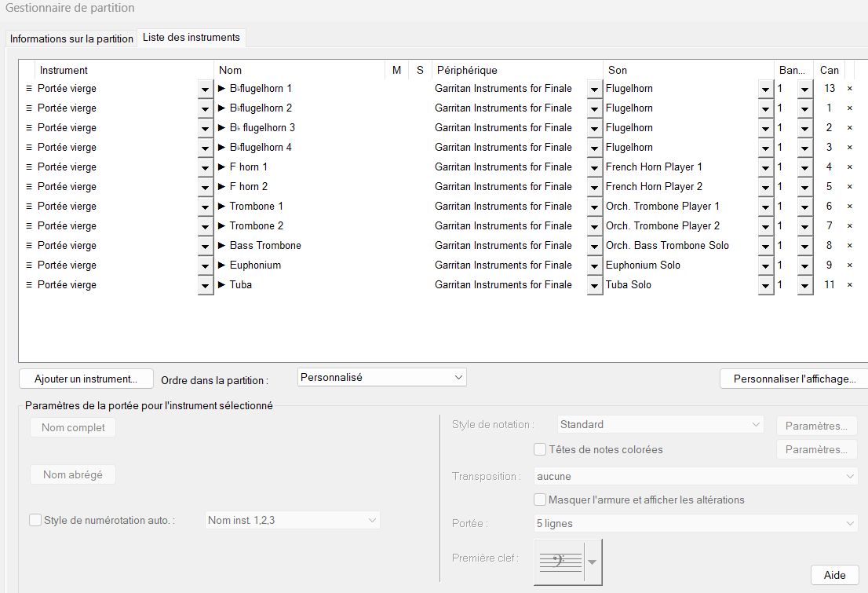The height and width of the screenshot is (593, 868).
Task: Click the drag handle for B♭ flugelhorn 1
Action: click(29, 89)
